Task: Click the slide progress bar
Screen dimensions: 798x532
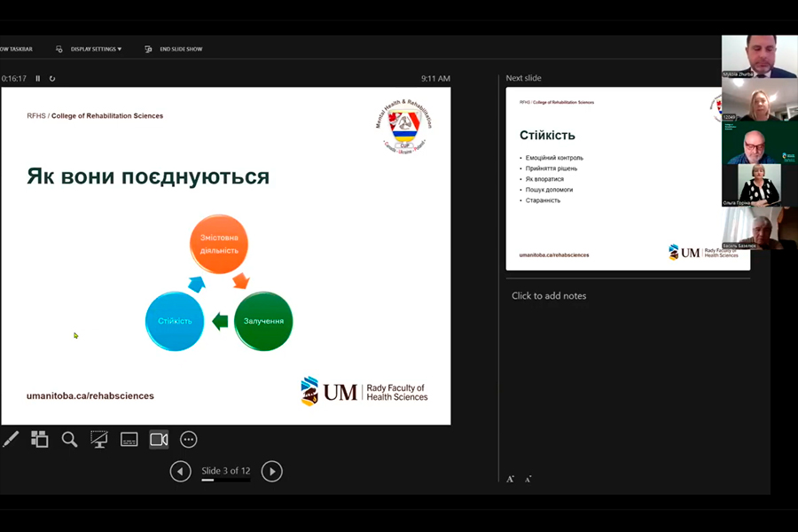Action: (x=225, y=480)
